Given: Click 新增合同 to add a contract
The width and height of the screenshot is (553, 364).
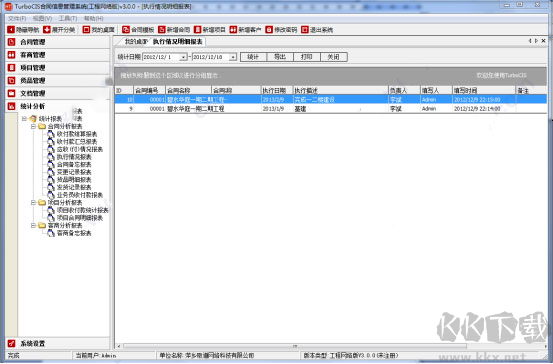Looking at the screenshot, I should [174, 30].
